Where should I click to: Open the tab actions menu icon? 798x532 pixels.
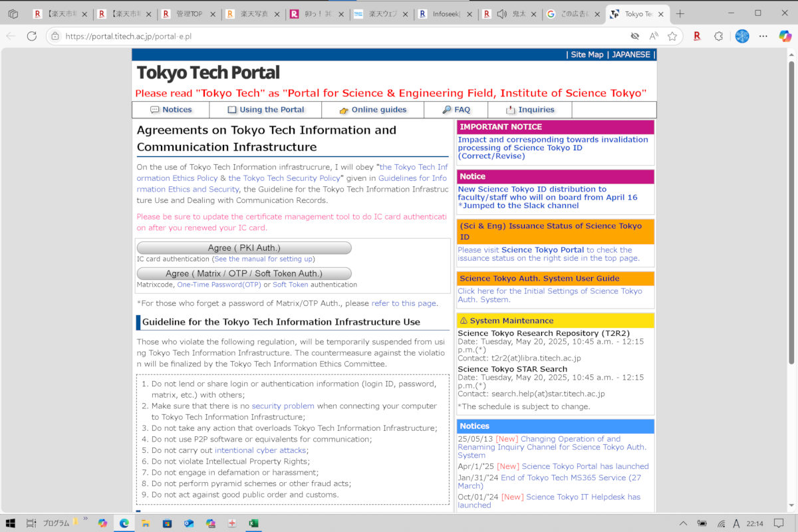pos(13,13)
